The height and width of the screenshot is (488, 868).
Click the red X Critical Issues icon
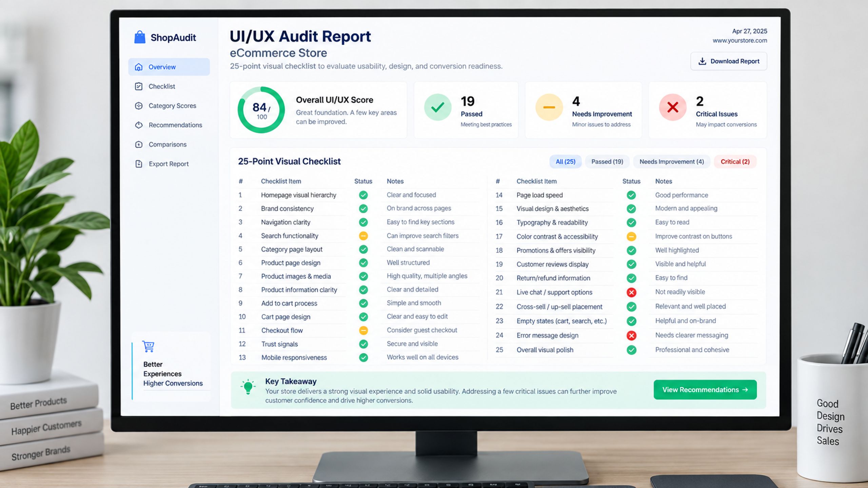[x=673, y=107]
